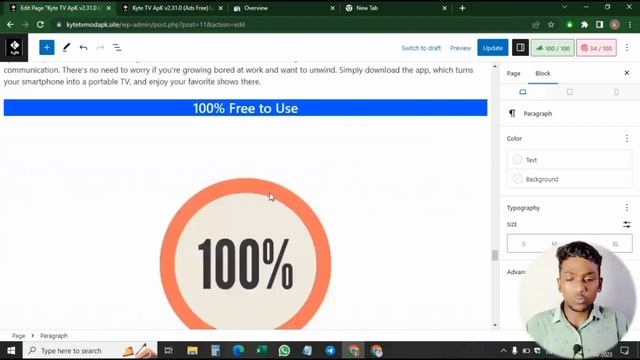Click the Page breadcrumb at the bottom
640x360 pixels.
click(18, 336)
